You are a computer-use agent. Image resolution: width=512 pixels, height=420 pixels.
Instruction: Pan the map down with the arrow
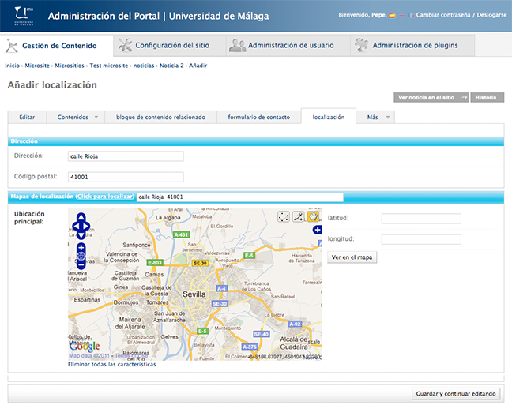(81, 235)
